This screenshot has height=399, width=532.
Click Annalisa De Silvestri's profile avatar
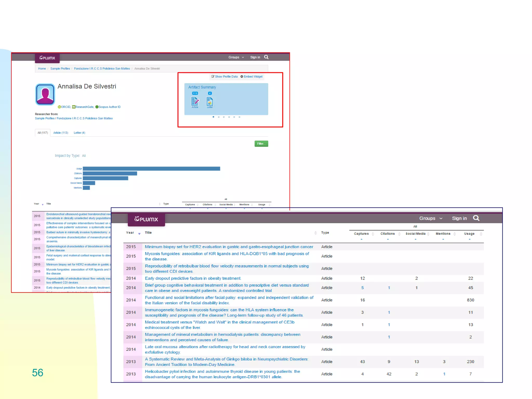(x=45, y=94)
